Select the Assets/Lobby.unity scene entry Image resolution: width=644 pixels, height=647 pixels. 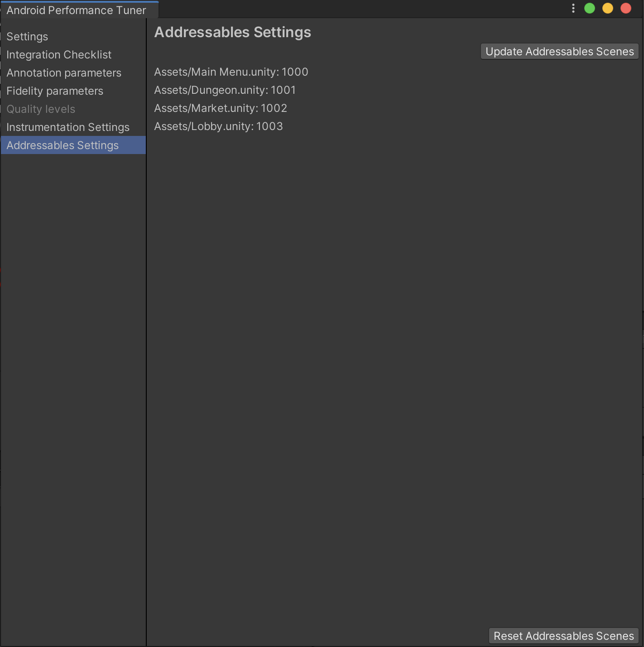(x=218, y=126)
